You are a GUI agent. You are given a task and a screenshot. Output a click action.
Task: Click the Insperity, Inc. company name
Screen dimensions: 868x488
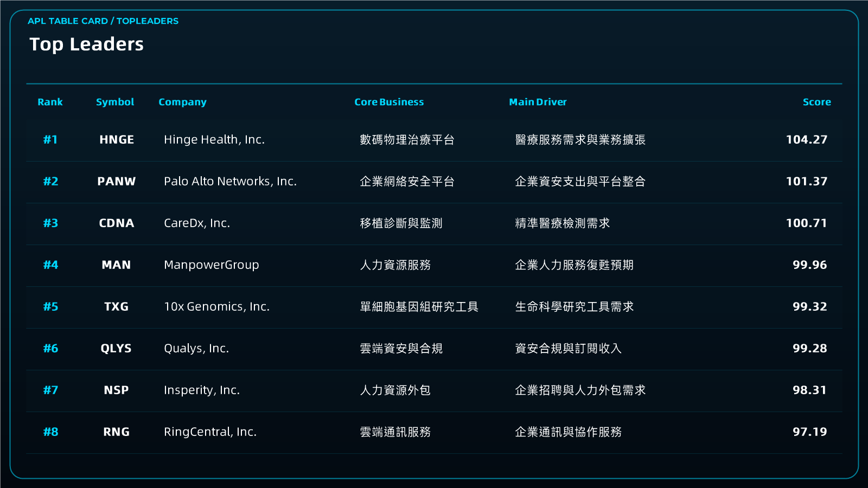(x=202, y=390)
